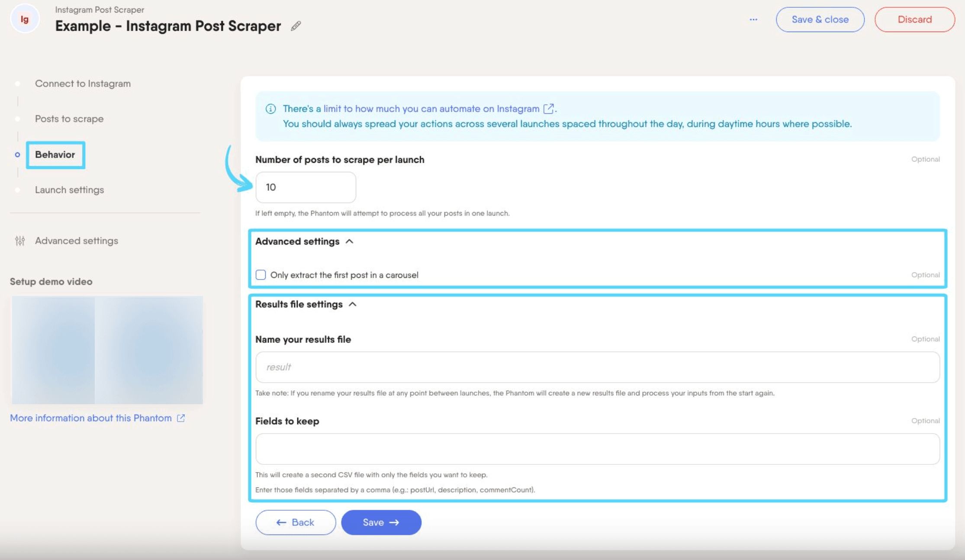
Task: Click the Number of posts to scrape per launch label
Action: click(x=340, y=160)
